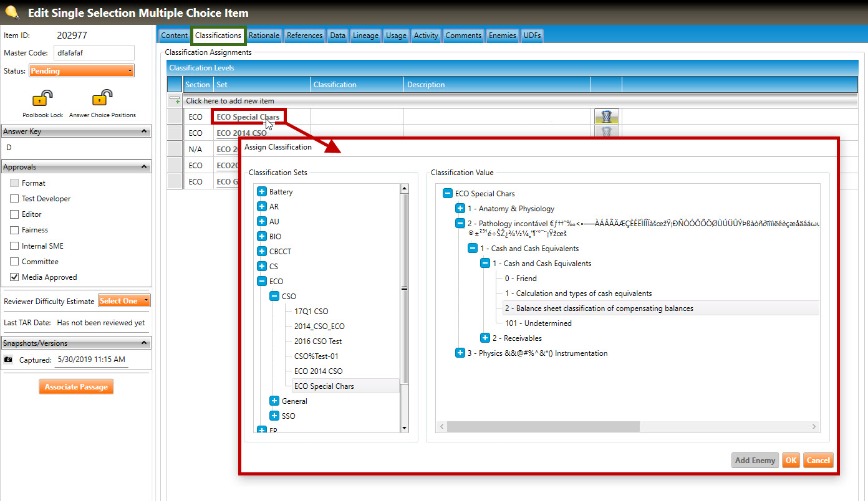Check the Fairness approval checkbox
The image size is (868, 501).
[14, 230]
